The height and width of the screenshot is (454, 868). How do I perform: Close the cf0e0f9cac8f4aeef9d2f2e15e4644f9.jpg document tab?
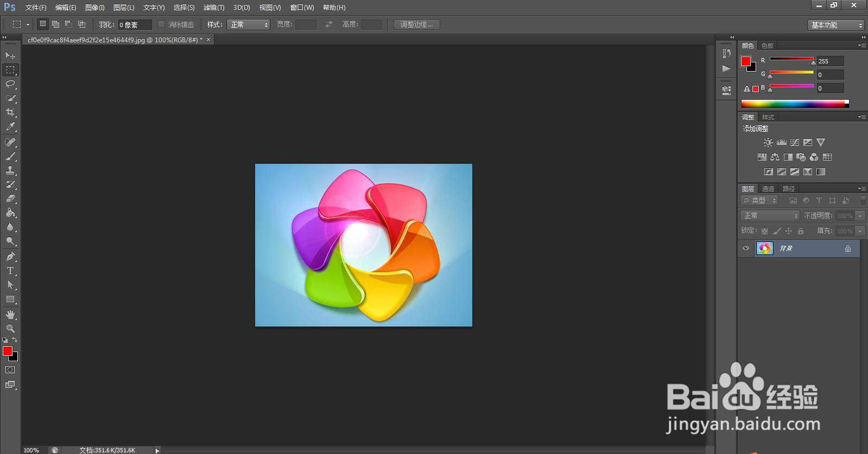[x=208, y=40]
